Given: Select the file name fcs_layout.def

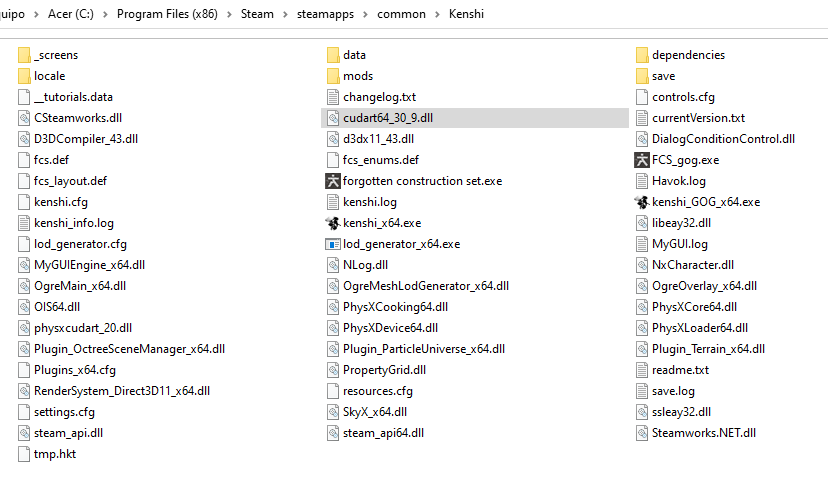Looking at the screenshot, I should [70, 181].
